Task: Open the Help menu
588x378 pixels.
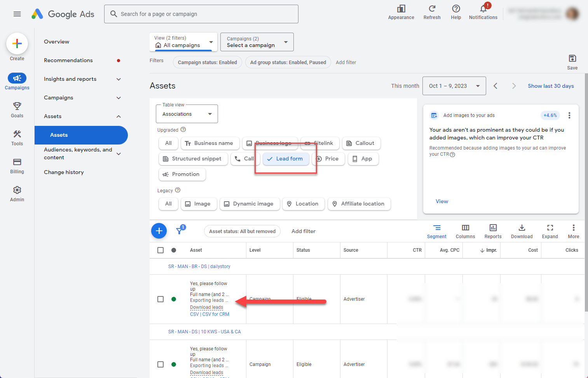Action: click(x=456, y=12)
